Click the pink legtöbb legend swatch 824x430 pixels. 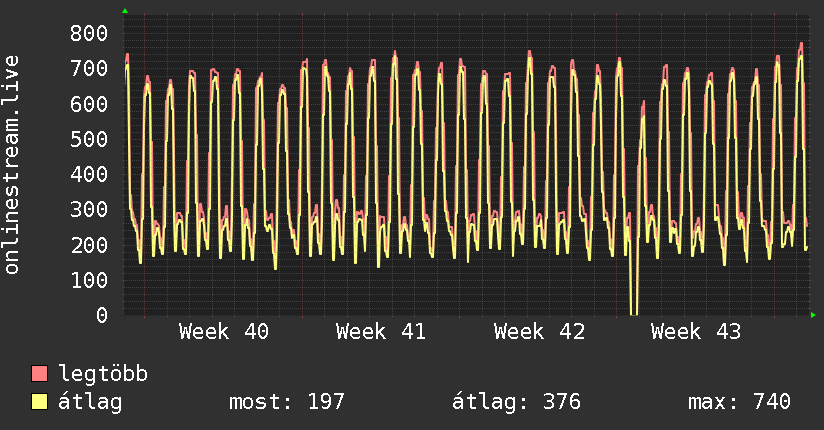39,374
